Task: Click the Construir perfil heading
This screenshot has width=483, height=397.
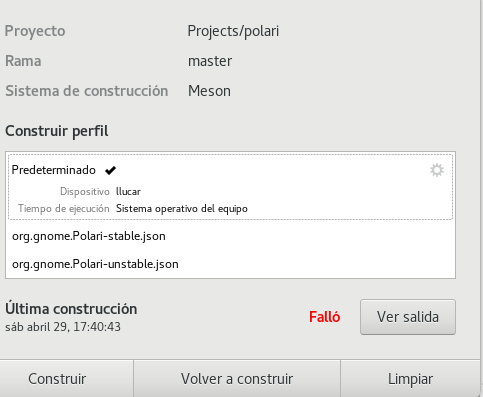Action: (57, 131)
